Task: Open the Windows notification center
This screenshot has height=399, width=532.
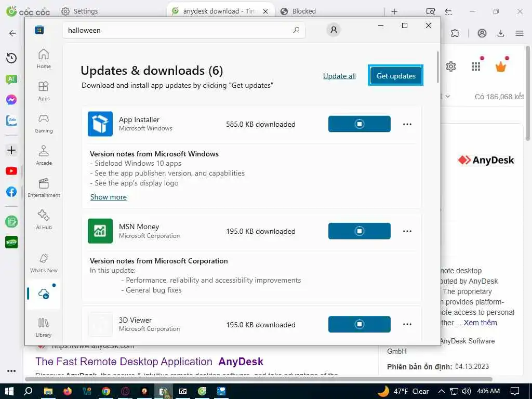Action: (x=515, y=391)
